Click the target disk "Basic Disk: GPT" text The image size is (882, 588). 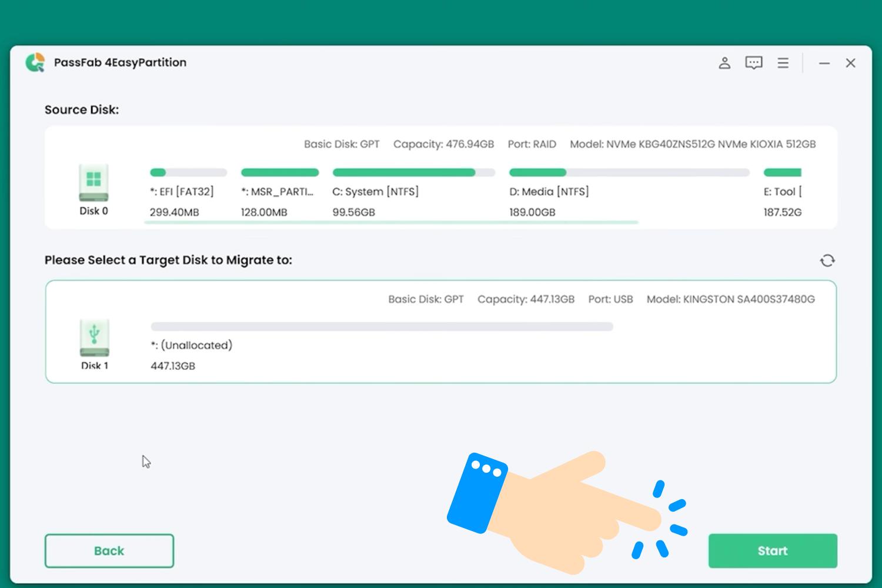(x=426, y=299)
